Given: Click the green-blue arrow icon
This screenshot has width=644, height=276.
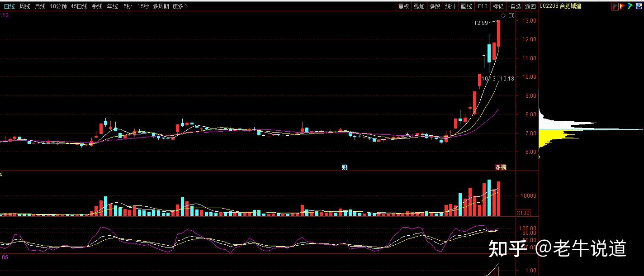Looking at the screenshot, I should coord(630,6).
